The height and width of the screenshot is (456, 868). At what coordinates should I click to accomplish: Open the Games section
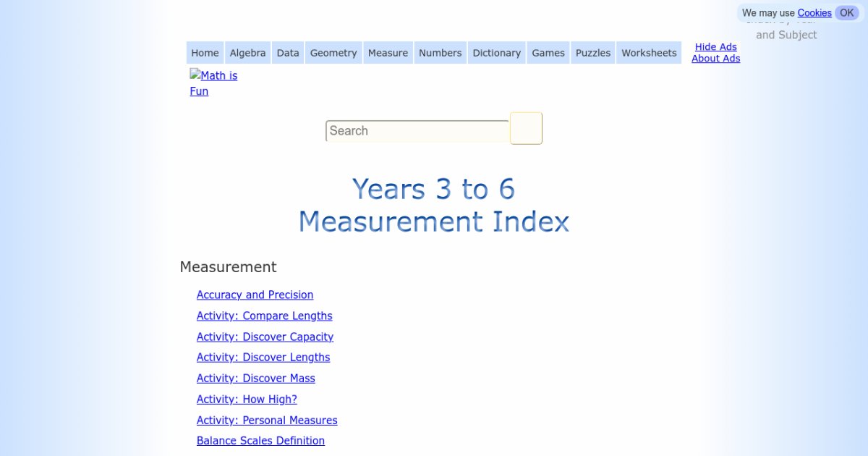click(548, 52)
